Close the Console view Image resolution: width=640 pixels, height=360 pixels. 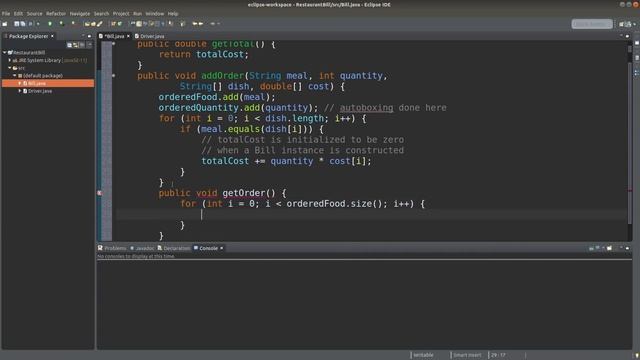tap(222, 248)
